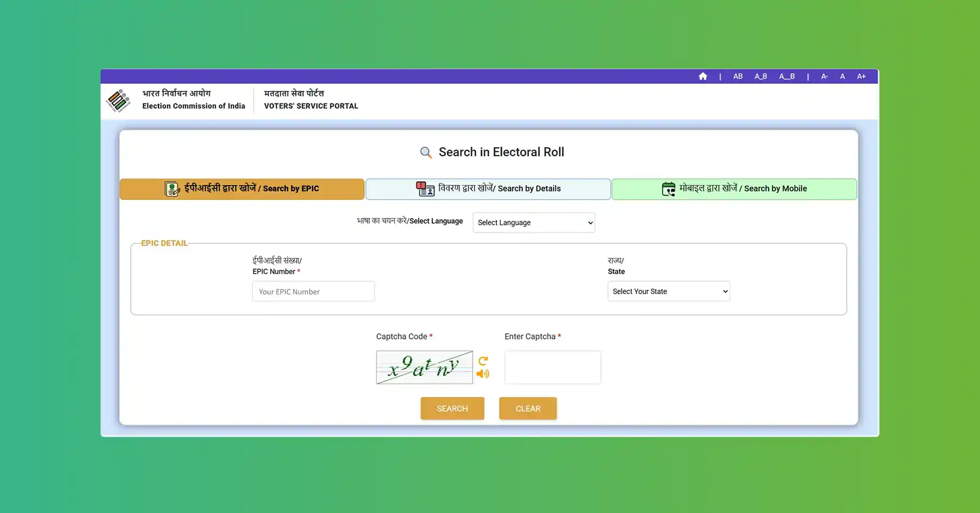Click the magnifier icon beside Search in Electoral Roll
Screen dimensions: 980x513
click(x=426, y=152)
